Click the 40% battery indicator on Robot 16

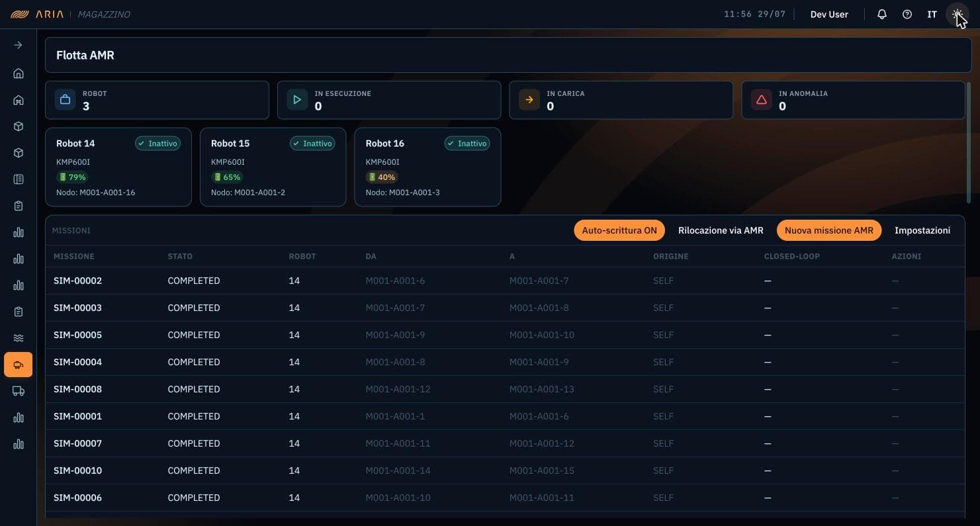coord(382,177)
